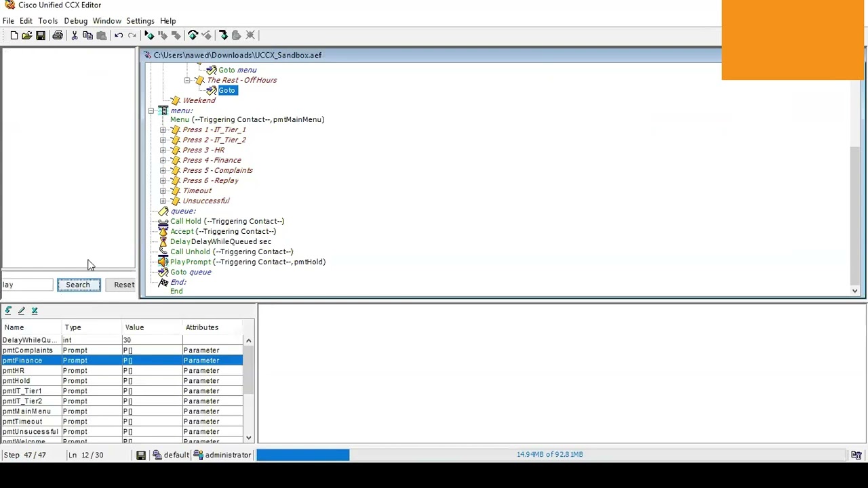Expand the Unsuccessful branch

coord(163,201)
